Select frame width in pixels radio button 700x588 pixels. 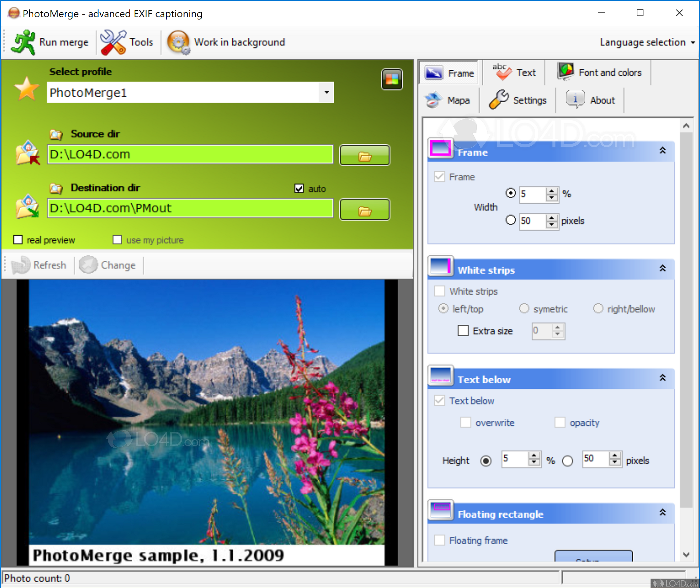tap(510, 220)
